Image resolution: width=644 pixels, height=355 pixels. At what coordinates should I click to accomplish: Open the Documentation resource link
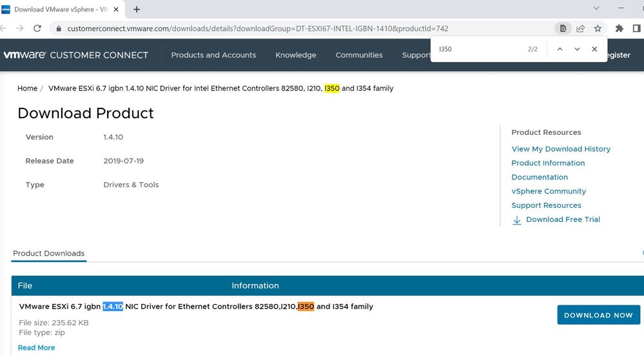540,177
